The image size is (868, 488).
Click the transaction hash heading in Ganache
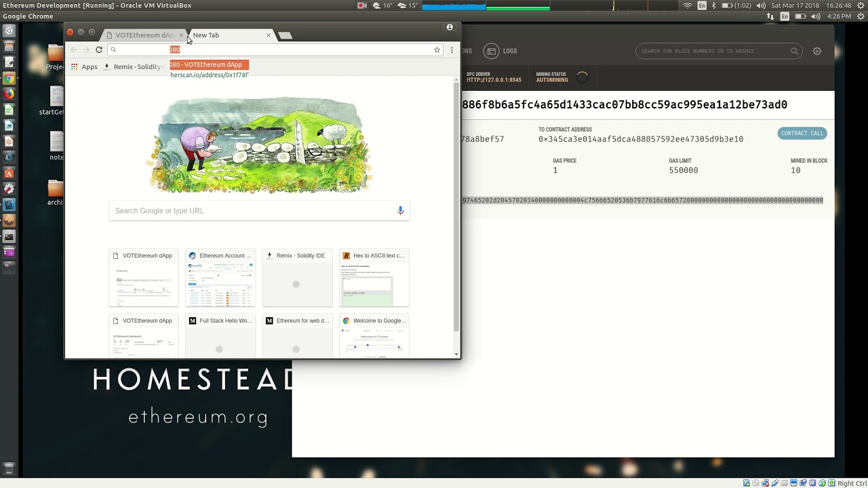tap(625, 105)
